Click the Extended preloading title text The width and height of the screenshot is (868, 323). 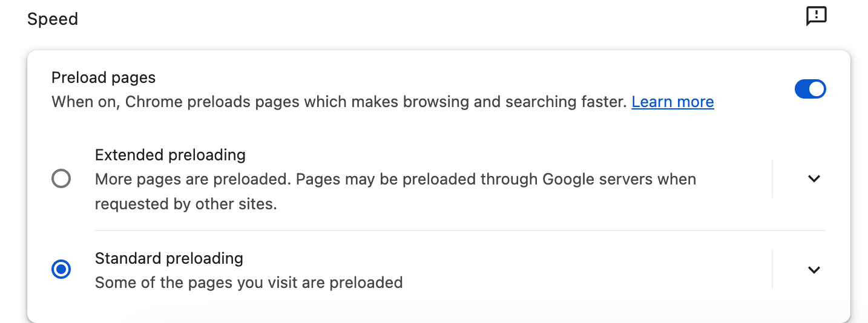pos(170,155)
